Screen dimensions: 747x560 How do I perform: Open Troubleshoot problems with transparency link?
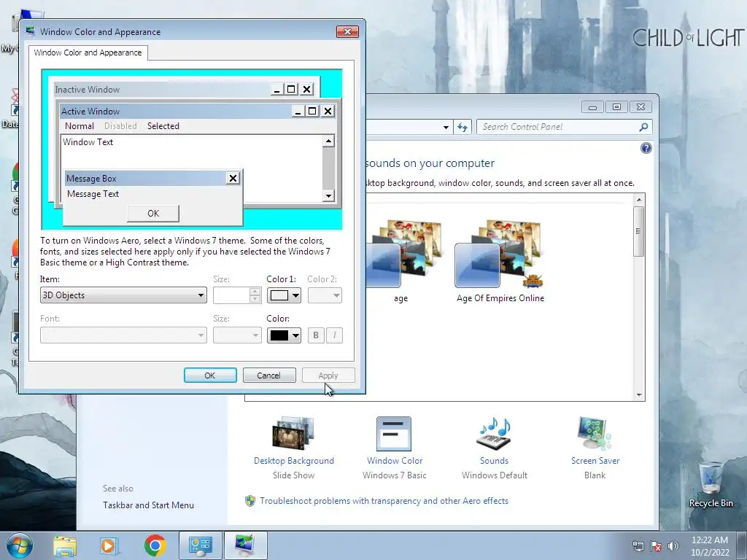tap(384, 501)
